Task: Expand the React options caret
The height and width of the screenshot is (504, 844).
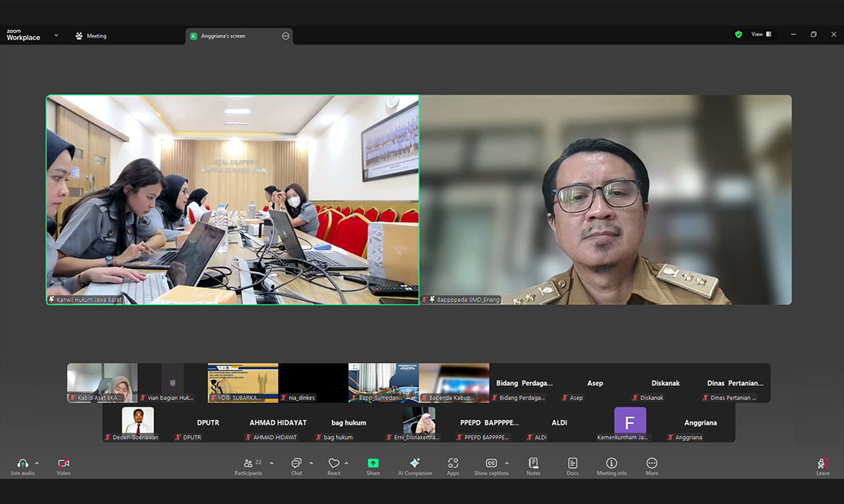Action: tap(346, 463)
